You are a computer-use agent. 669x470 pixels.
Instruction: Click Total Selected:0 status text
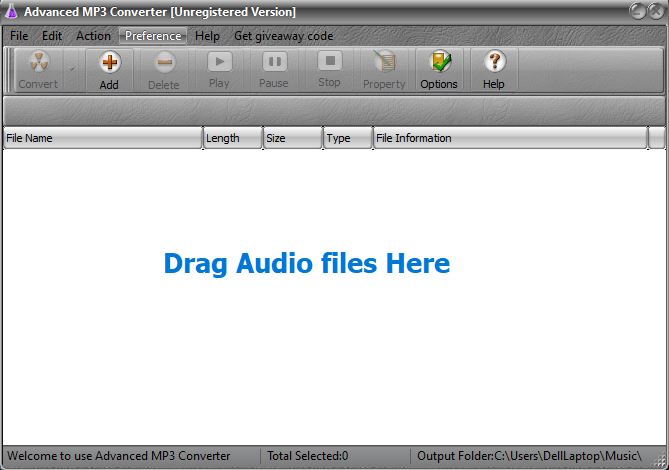[308, 456]
